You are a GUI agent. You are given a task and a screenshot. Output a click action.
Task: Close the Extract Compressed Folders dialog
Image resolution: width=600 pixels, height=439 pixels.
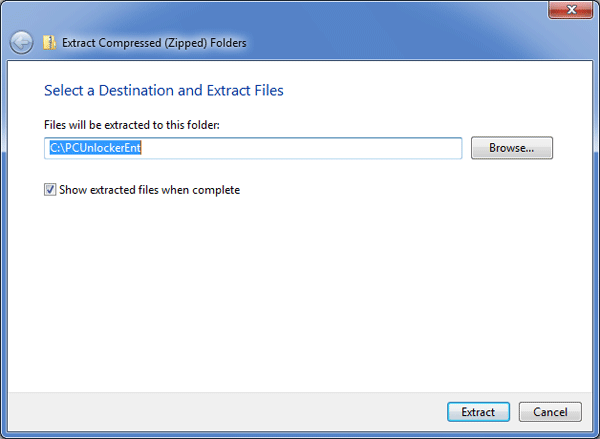coord(567,10)
